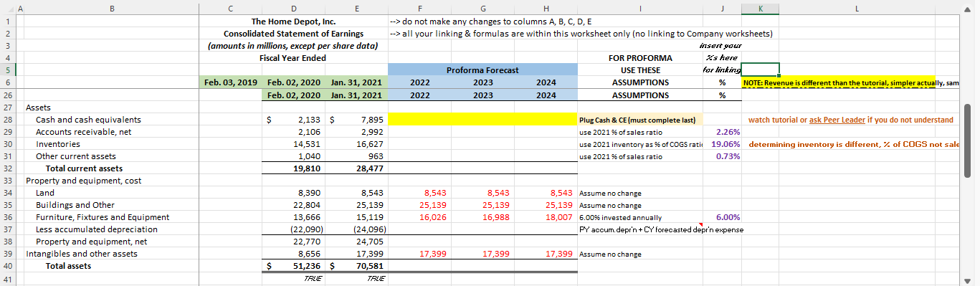The height and width of the screenshot is (286, 980).
Task: Click 'Property and equipment, net' label
Action: [91, 242]
